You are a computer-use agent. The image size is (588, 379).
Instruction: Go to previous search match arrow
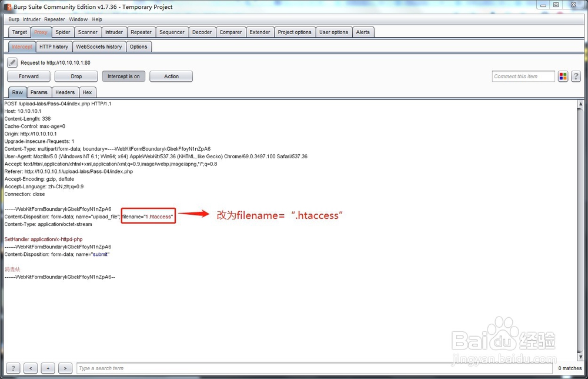pos(31,368)
